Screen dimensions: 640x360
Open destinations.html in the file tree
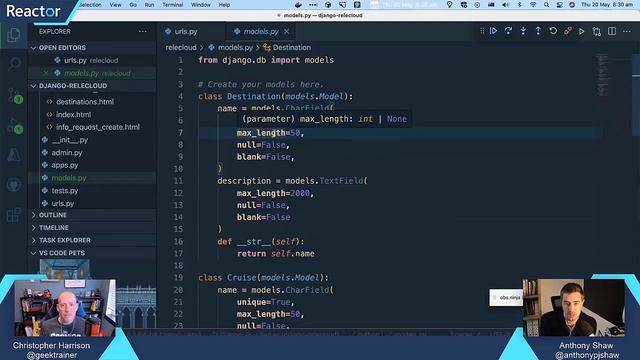[92, 102]
